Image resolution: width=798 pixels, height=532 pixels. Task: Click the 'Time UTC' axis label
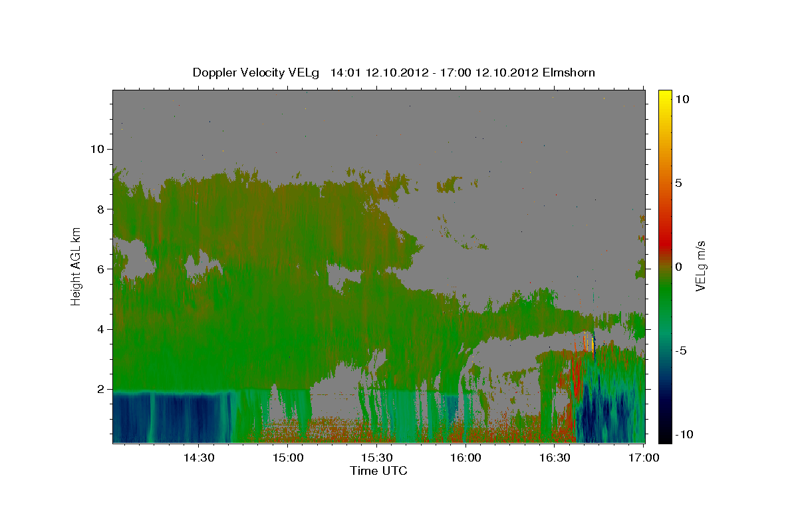378,471
